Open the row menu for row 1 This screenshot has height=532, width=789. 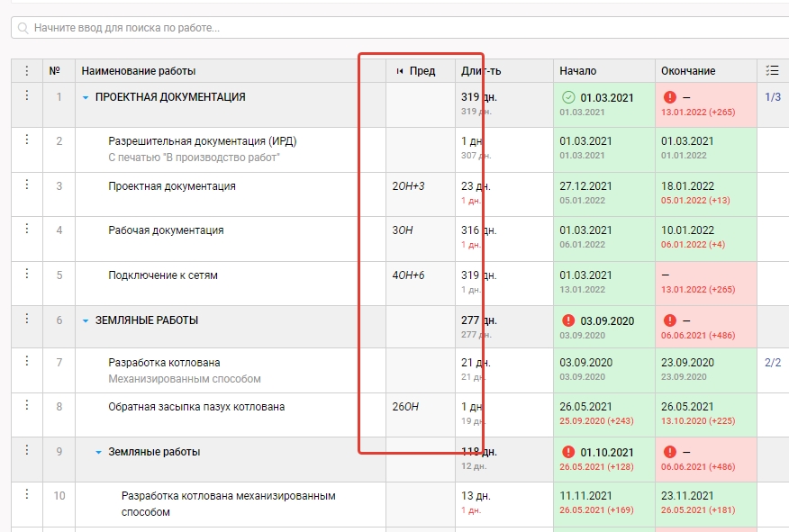pos(26,95)
